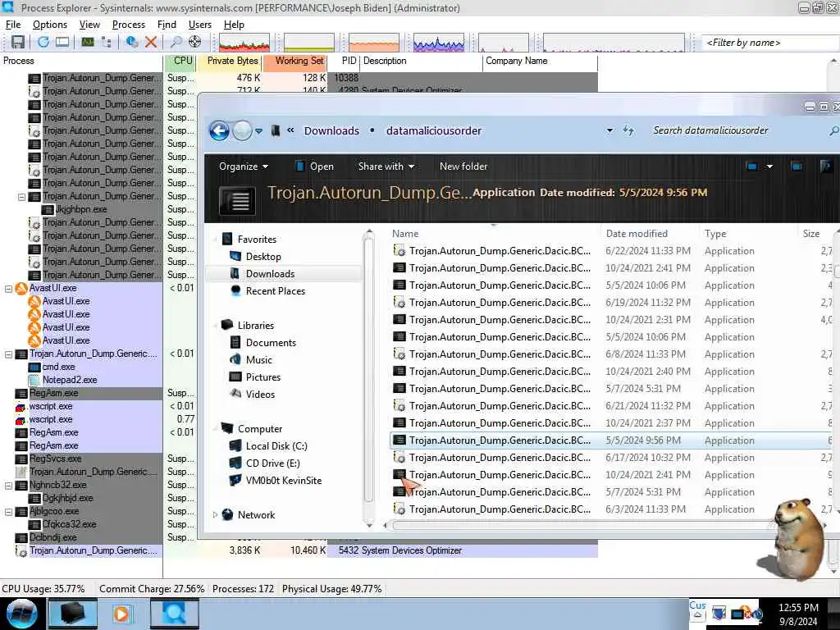
Task: Sort by the PID column header
Action: [344, 61]
